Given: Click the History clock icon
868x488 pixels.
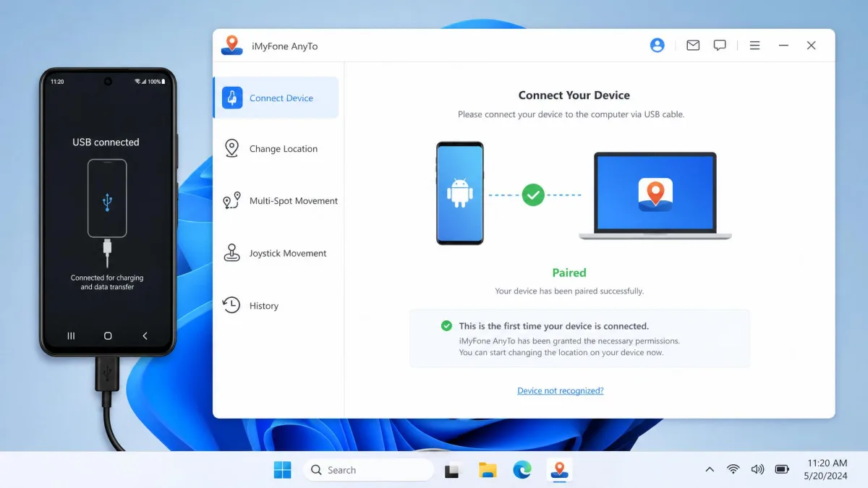Looking at the screenshot, I should (231, 305).
